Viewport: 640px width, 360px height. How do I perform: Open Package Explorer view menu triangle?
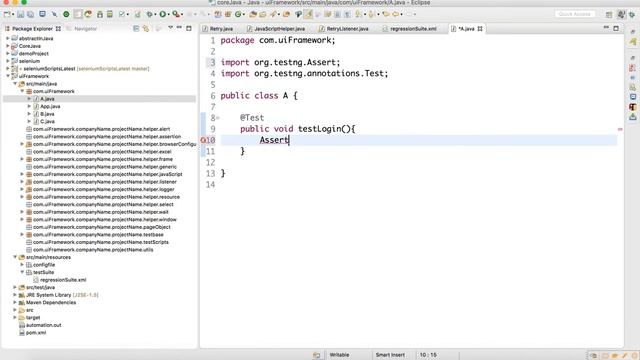coord(170,28)
